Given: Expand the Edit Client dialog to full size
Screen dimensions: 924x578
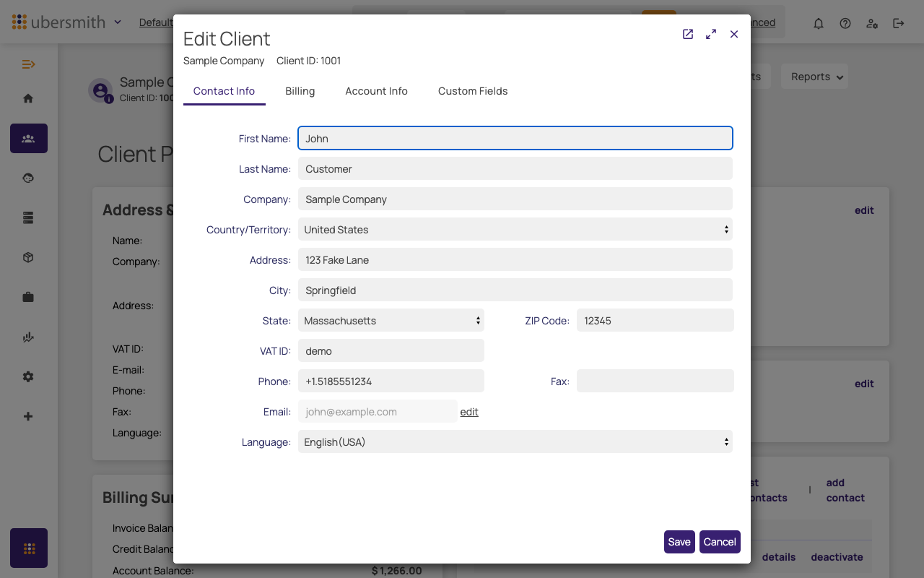Looking at the screenshot, I should [x=711, y=34].
